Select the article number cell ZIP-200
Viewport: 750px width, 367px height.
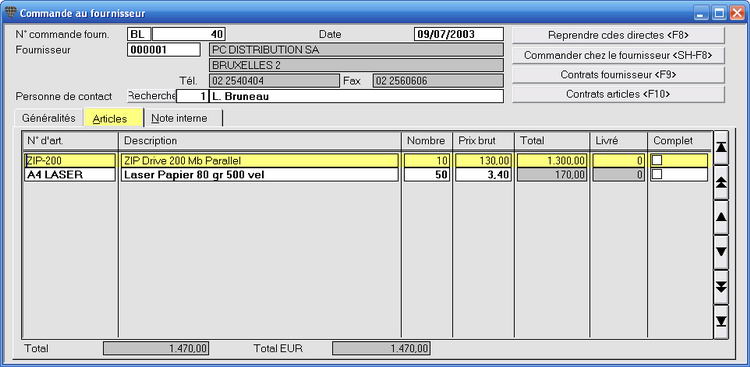(x=70, y=161)
